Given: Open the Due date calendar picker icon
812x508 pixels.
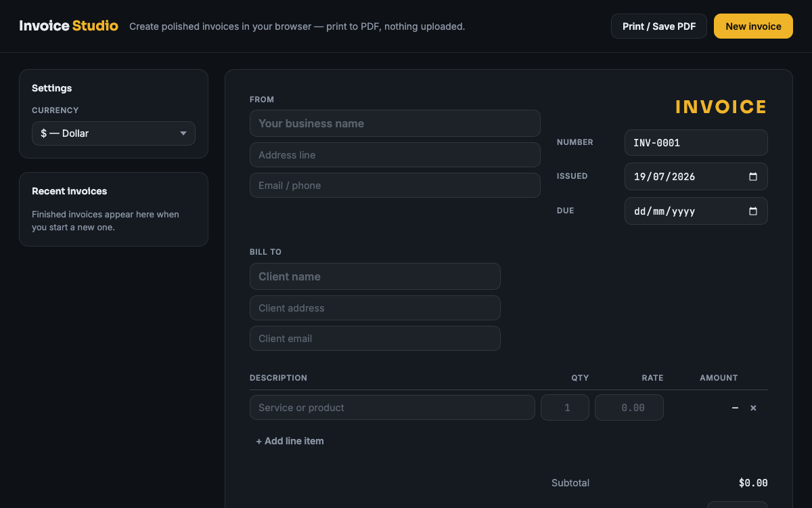Looking at the screenshot, I should click(753, 211).
